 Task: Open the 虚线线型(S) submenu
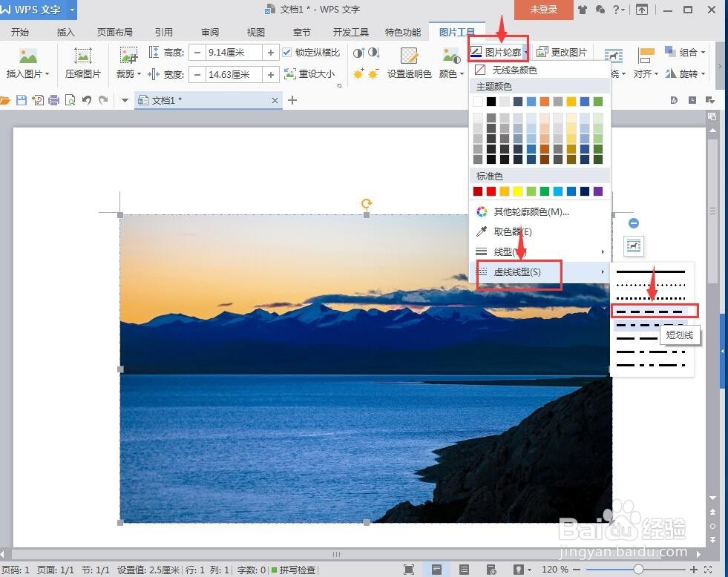540,271
